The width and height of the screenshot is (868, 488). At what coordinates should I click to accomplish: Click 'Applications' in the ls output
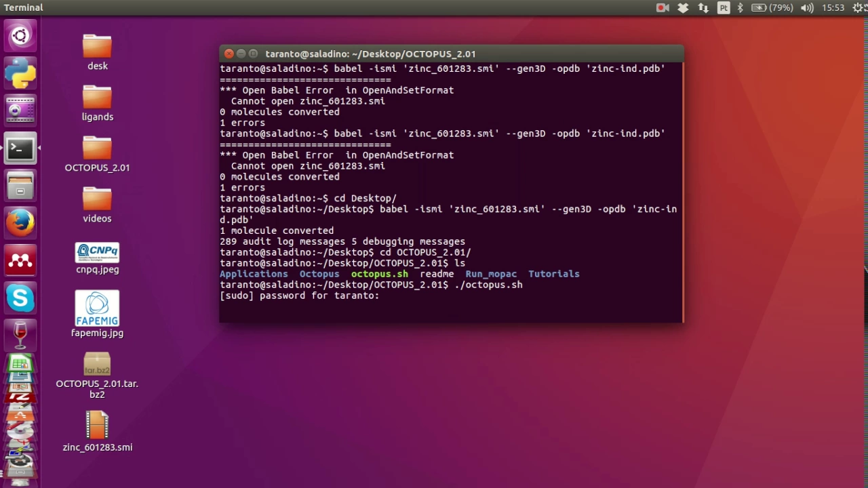(x=254, y=274)
